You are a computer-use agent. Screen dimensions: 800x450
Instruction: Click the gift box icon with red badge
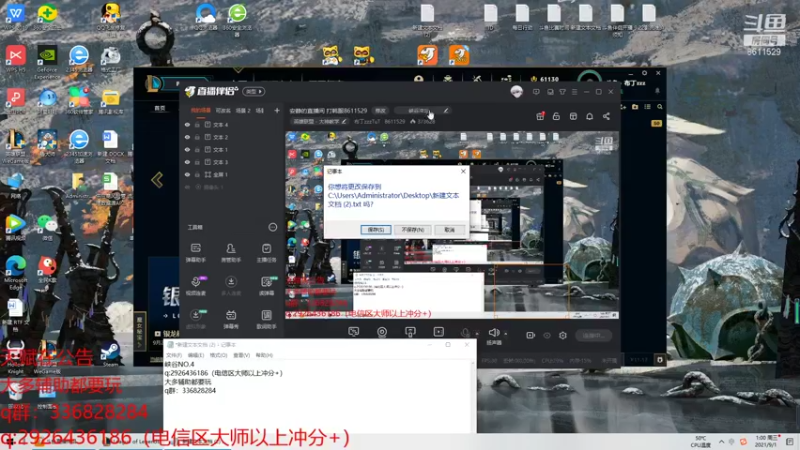pos(540,116)
